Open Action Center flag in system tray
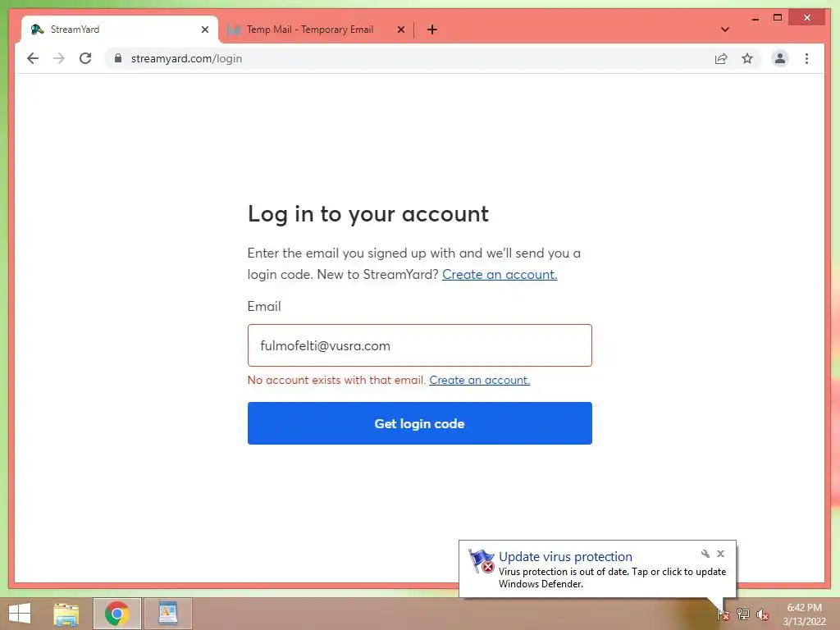This screenshot has width=840, height=630. pos(722,614)
